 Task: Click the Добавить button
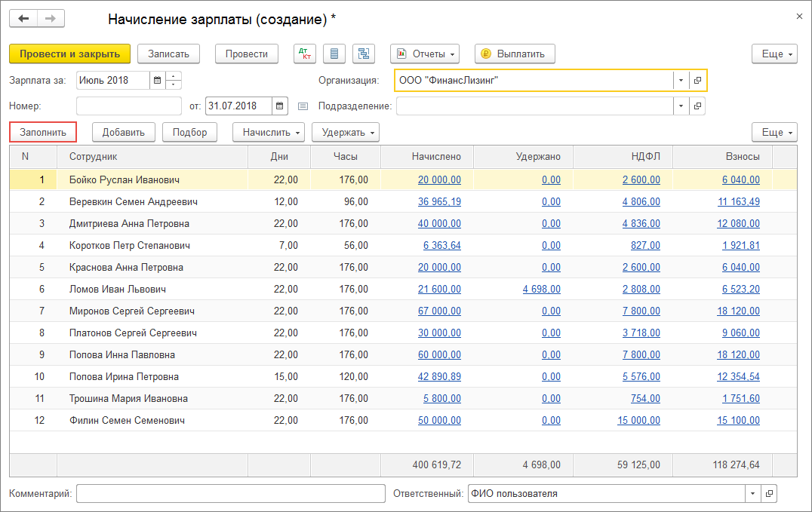coord(123,133)
